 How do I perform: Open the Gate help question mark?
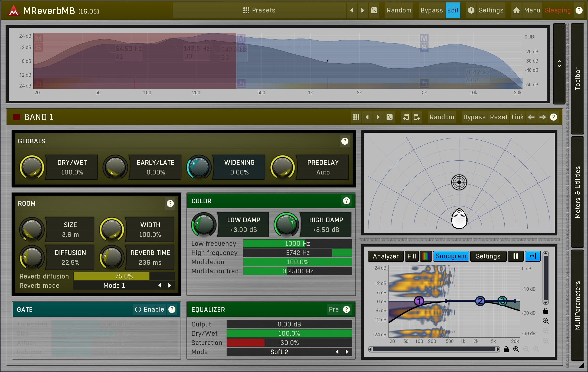[172, 309]
